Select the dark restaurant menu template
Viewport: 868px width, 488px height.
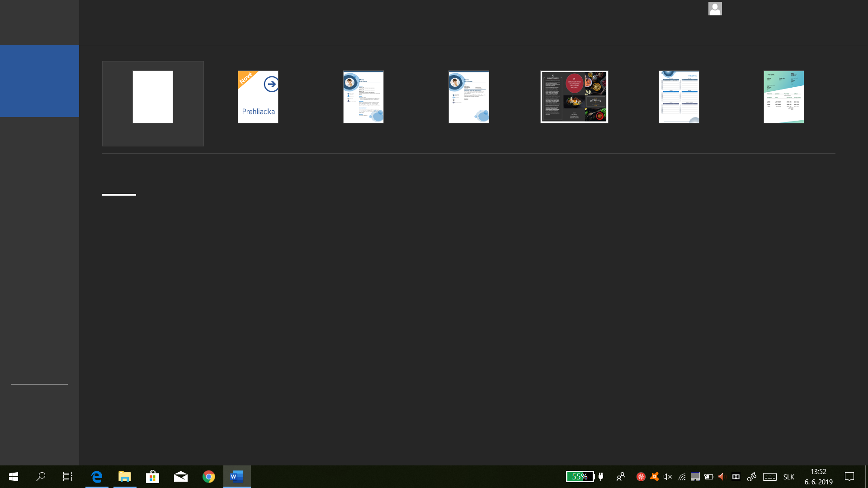[x=574, y=97]
